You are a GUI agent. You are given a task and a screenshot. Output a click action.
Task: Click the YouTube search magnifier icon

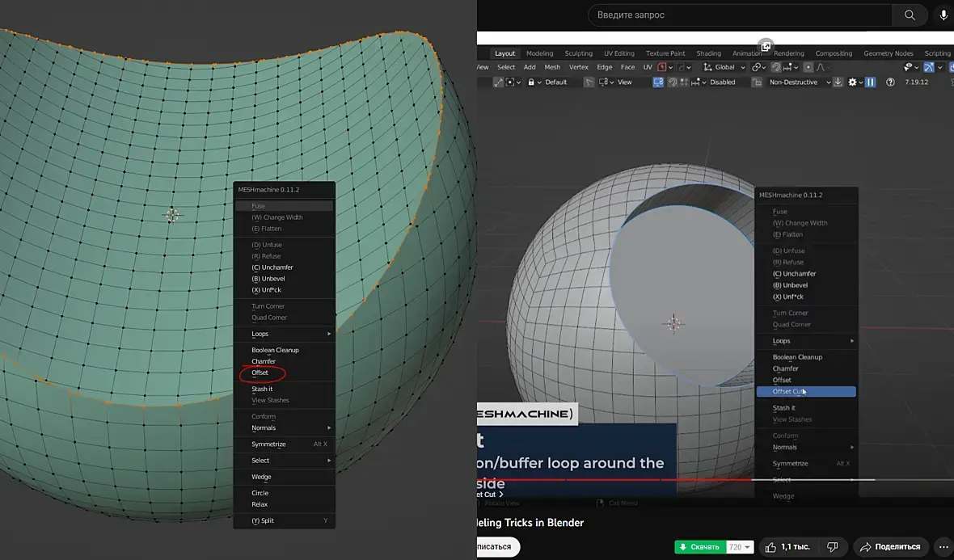click(x=910, y=15)
